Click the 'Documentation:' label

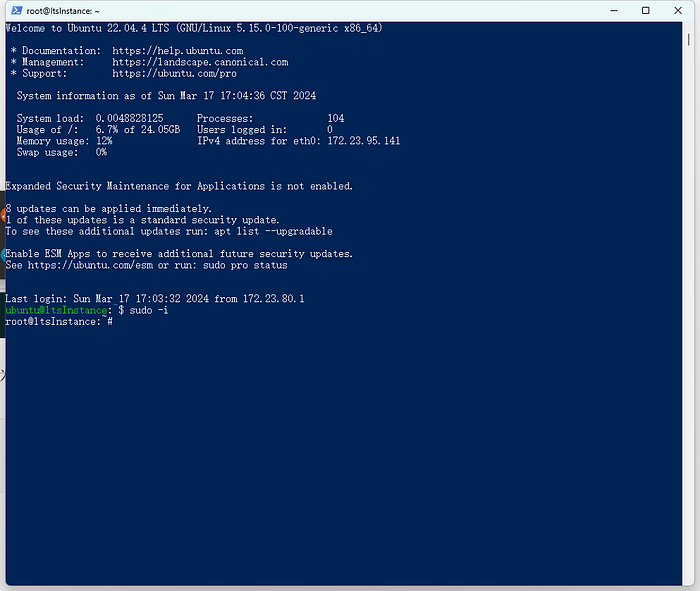click(62, 51)
